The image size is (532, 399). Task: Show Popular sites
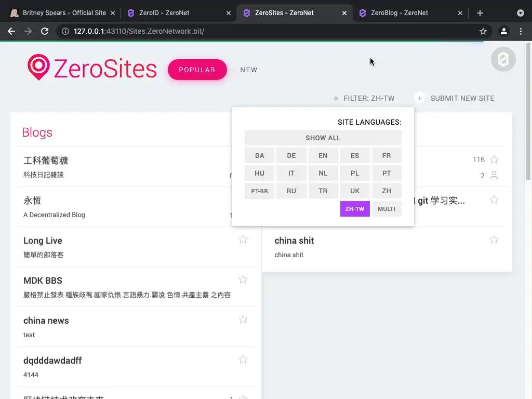pyautogui.click(x=197, y=70)
